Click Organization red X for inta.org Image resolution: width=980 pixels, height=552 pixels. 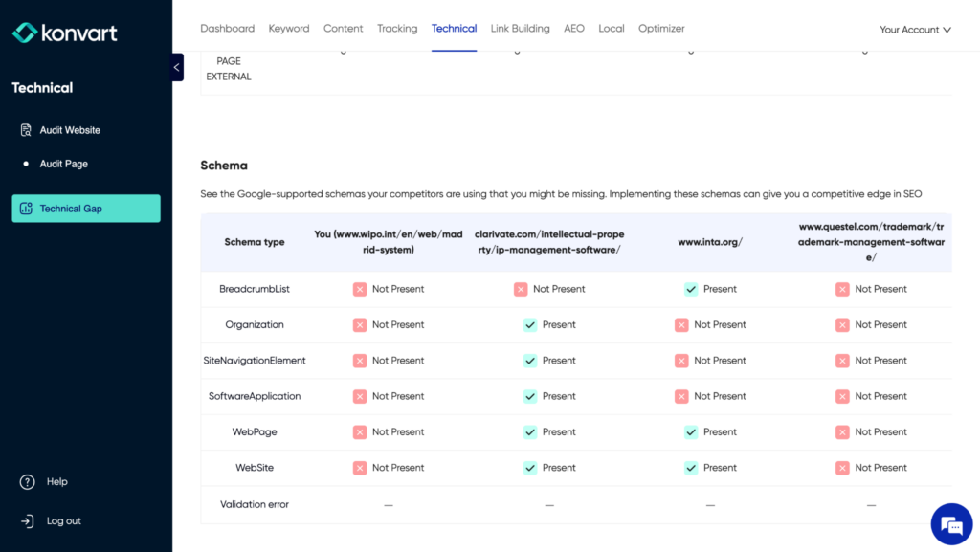coord(681,324)
